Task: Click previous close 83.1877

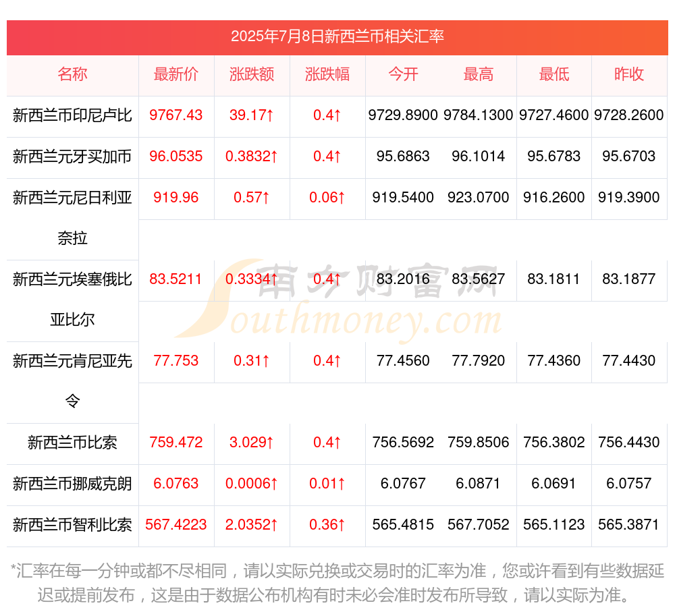Action: point(629,279)
